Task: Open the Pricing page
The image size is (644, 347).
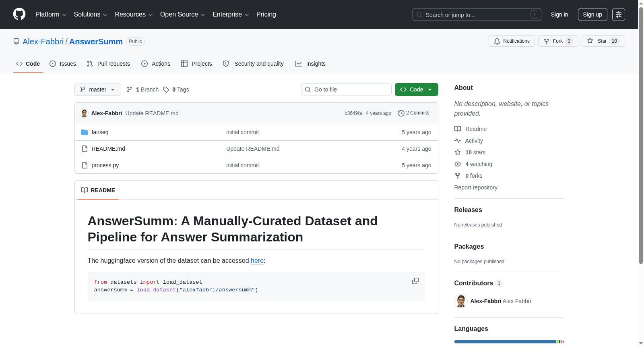Action: (266, 15)
